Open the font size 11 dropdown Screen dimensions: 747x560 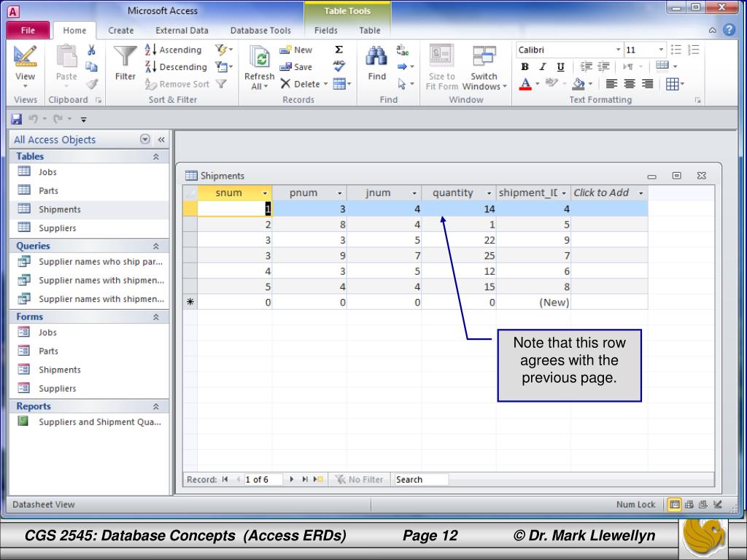point(661,50)
